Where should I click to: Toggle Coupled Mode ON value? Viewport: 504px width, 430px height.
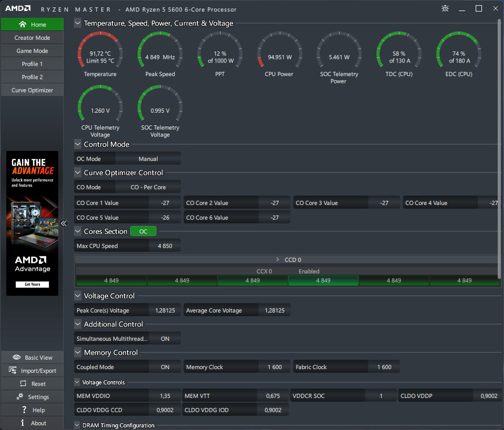point(165,367)
